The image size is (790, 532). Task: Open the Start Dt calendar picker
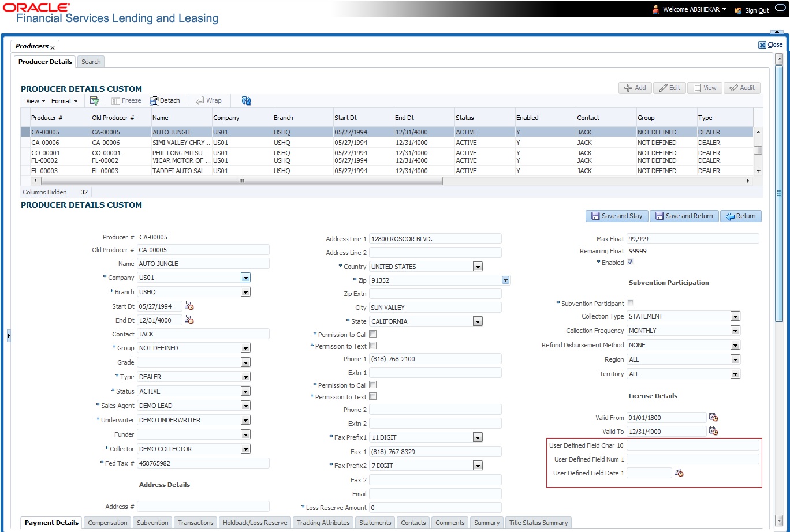click(x=189, y=306)
